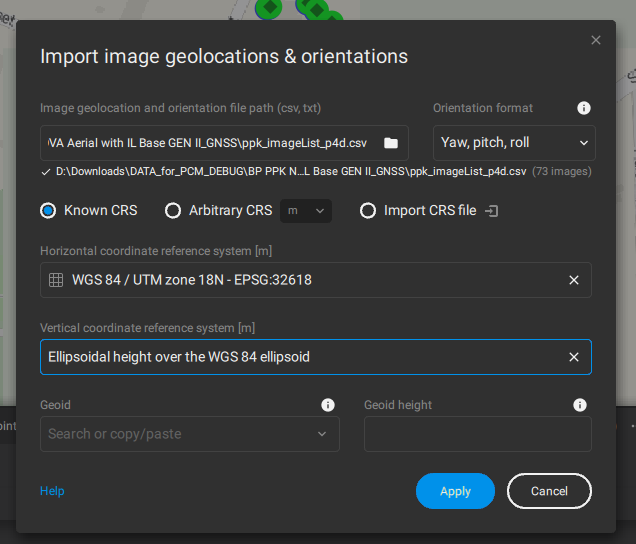Expand the Geoid search dropdown
The height and width of the screenshot is (544, 636).
tap(322, 434)
